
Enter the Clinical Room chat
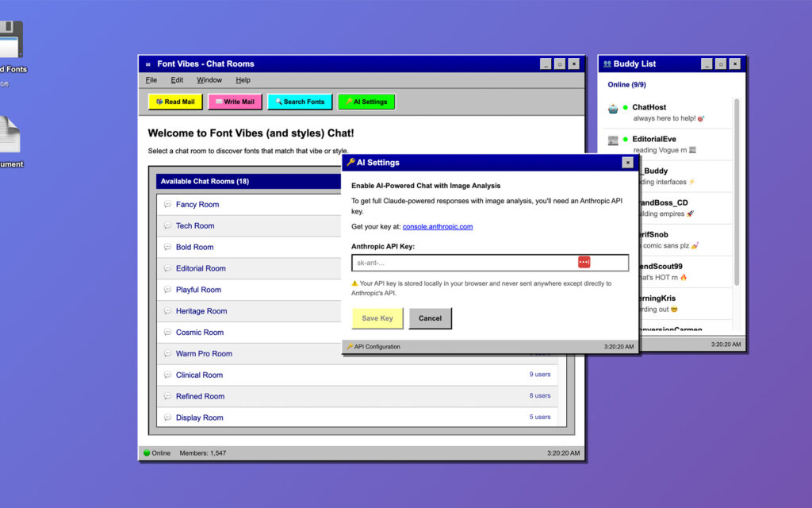[199, 375]
